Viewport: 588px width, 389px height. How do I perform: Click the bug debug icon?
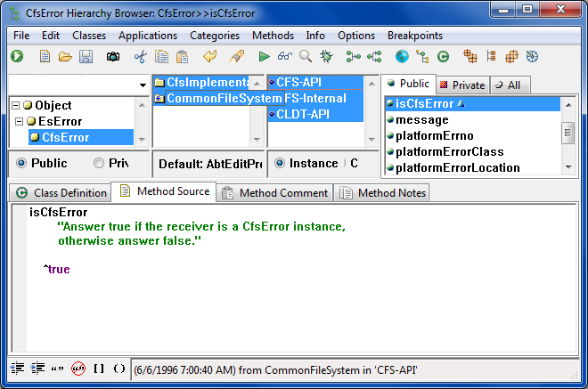click(x=326, y=57)
